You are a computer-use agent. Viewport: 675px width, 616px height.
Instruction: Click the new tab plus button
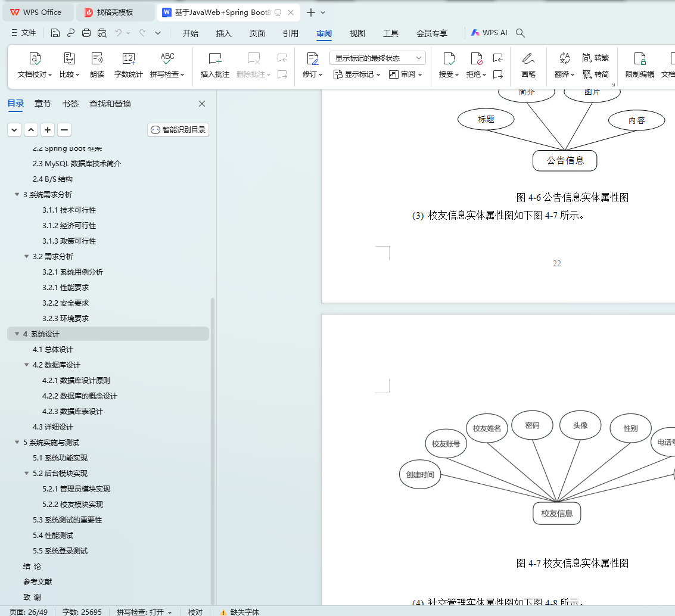[311, 13]
